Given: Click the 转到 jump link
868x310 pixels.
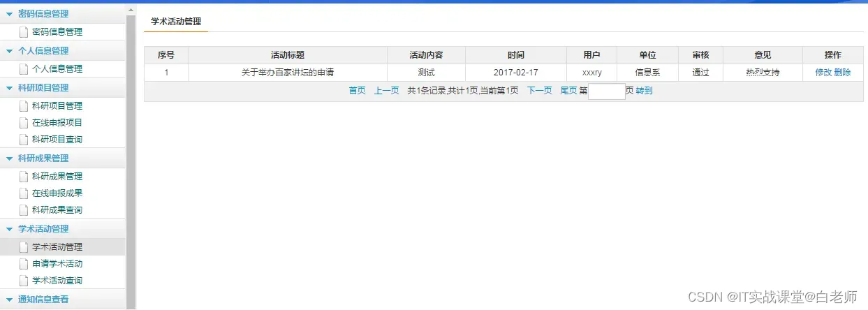Looking at the screenshot, I should pyautogui.click(x=644, y=91).
